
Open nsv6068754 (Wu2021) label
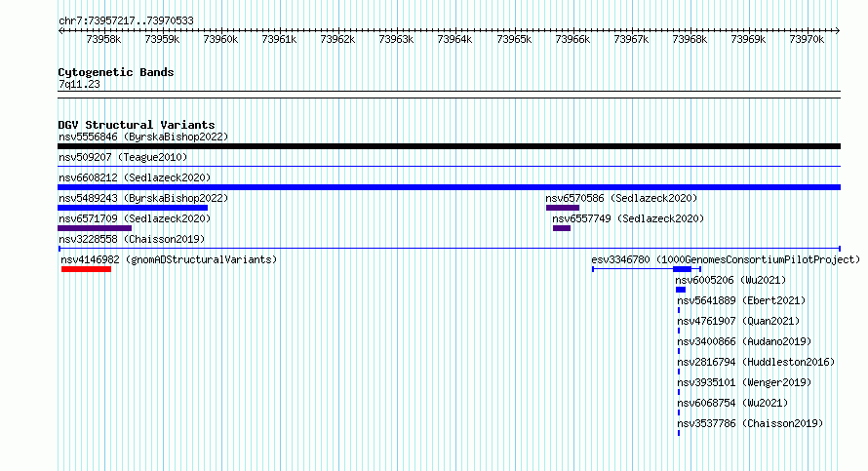tap(732, 403)
